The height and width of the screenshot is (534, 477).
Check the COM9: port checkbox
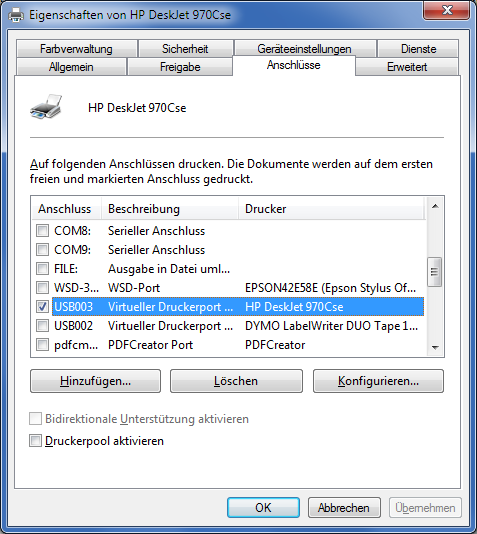click(42, 250)
